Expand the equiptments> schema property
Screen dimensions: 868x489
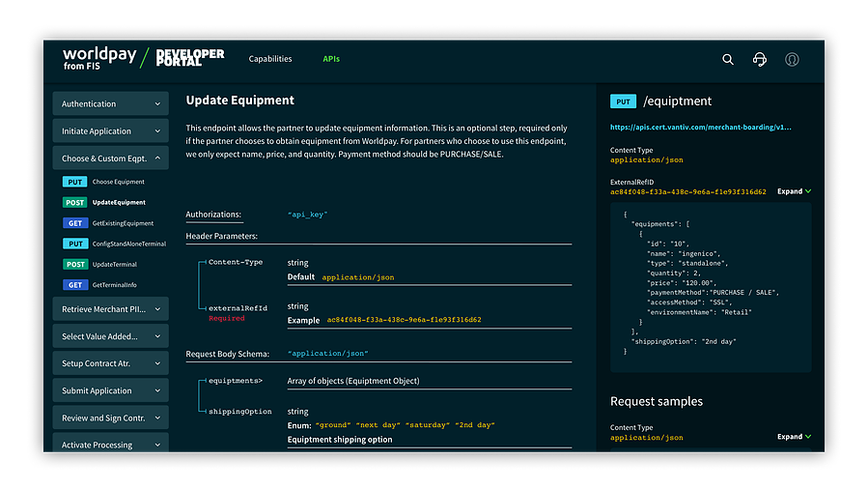click(236, 381)
